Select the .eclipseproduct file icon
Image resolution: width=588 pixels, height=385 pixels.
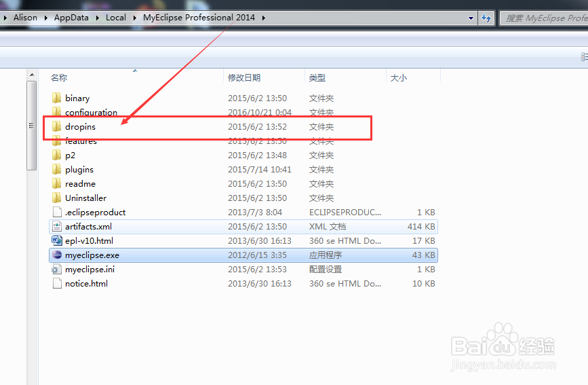click(x=57, y=213)
